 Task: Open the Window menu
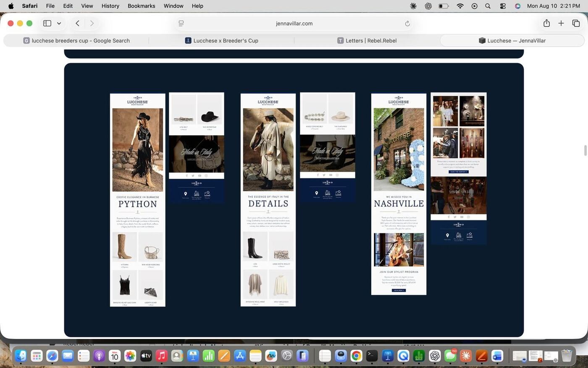pos(173,6)
